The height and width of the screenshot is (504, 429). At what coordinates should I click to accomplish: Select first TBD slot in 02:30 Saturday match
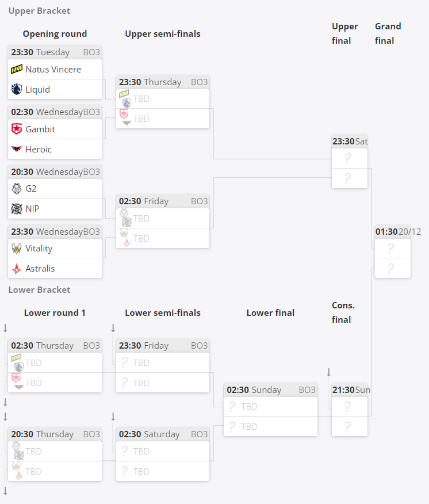click(163, 451)
